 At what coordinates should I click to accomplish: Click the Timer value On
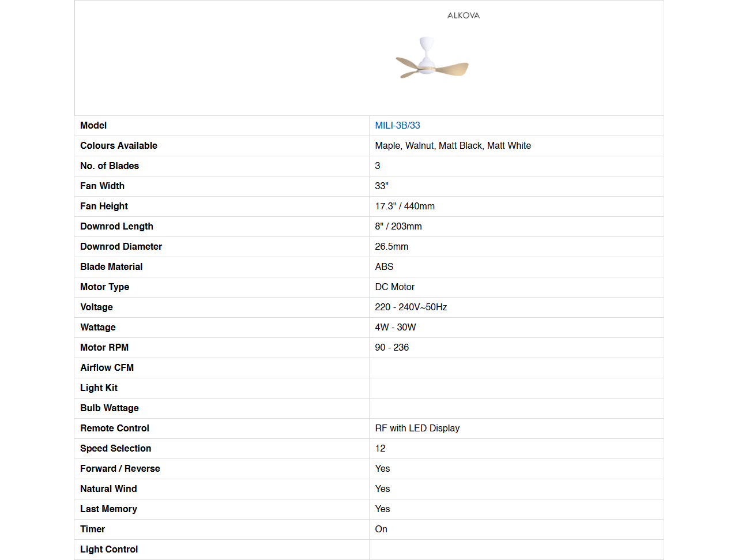pyautogui.click(x=381, y=529)
